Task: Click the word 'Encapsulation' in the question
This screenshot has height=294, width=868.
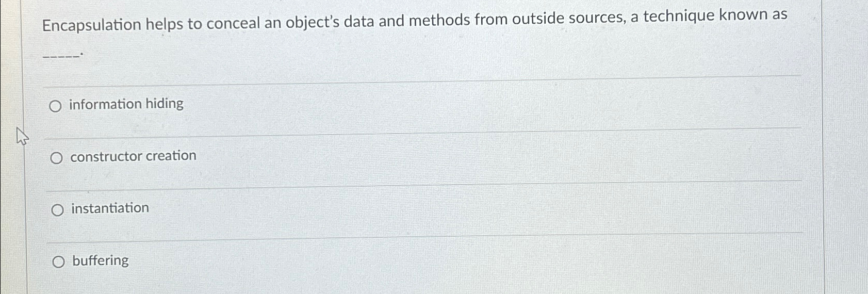Action: (91, 25)
